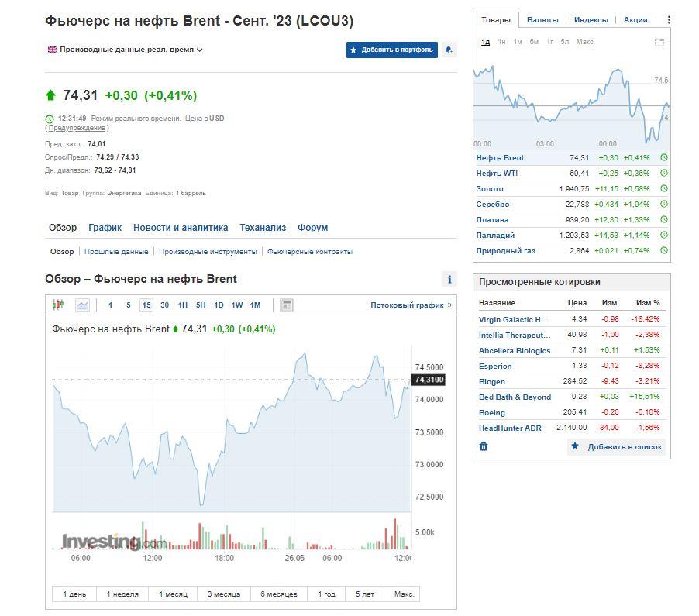
Task: Click the 74,3100 price marker on chart axis
Action: 429,380
